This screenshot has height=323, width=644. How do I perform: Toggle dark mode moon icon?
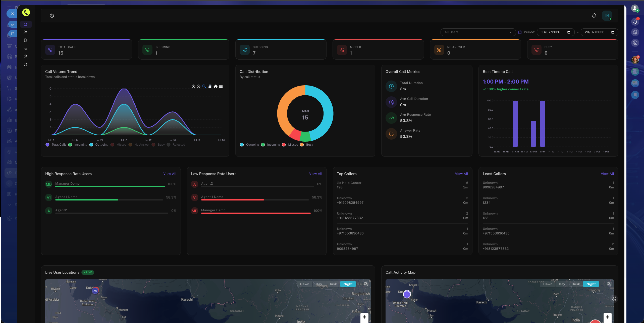pos(52,16)
